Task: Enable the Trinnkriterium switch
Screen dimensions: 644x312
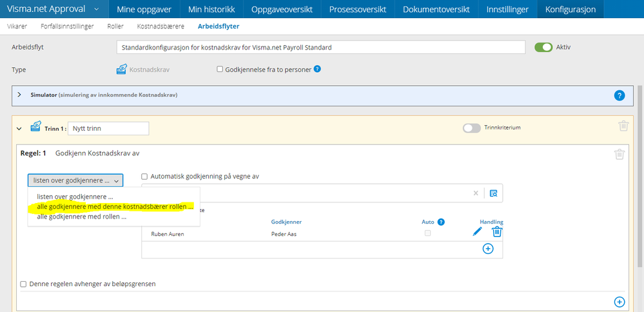Action: click(471, 128)
